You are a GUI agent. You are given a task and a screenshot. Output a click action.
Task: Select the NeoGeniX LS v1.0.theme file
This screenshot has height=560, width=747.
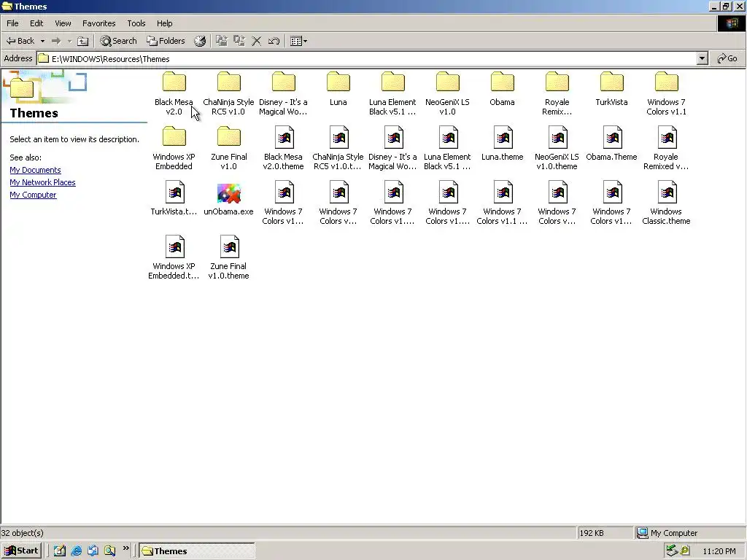[x=557, y=148]
